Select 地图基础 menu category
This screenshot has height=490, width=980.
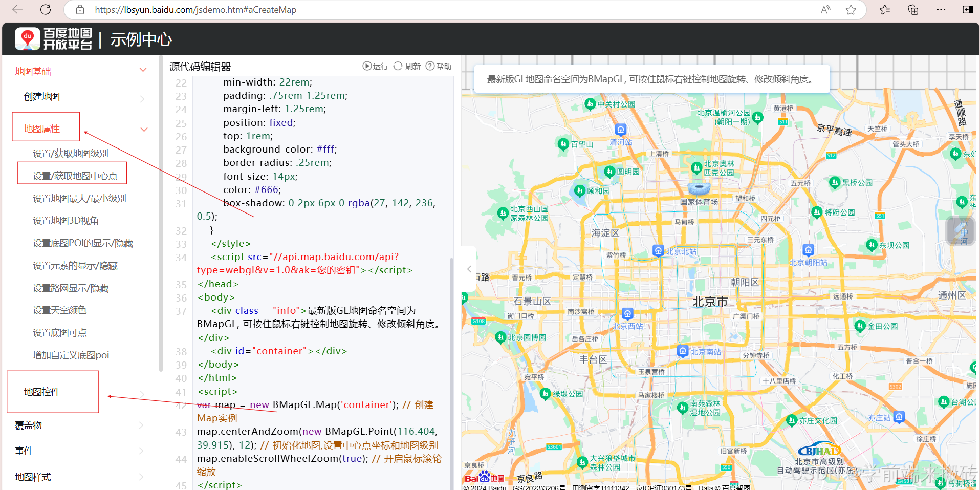click(x=33, y=71)
